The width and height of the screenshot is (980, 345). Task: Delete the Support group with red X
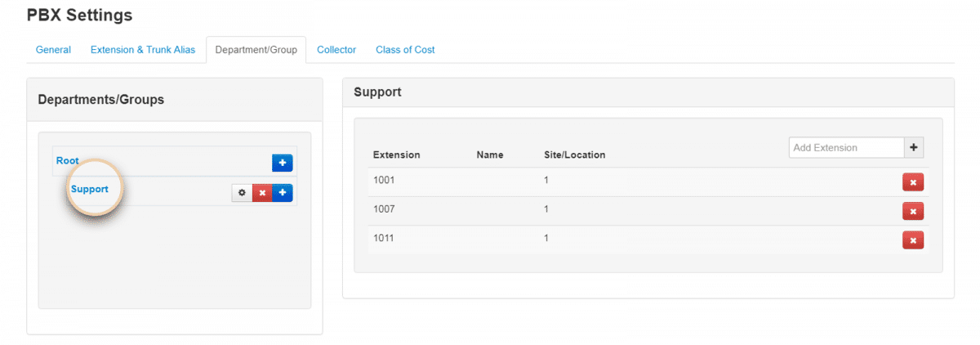(261, 193)
